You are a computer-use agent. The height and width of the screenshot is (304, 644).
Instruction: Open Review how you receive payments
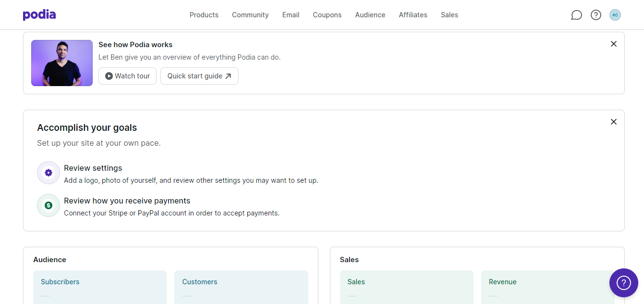click(127, 201)
